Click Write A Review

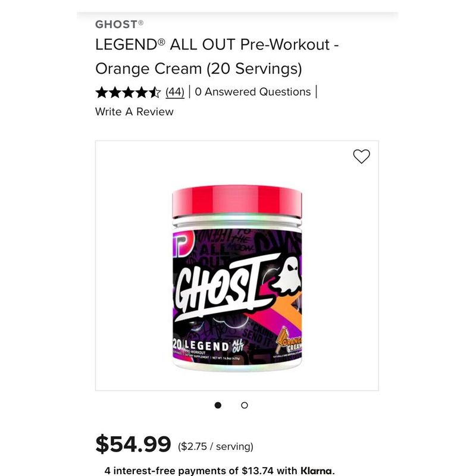coord(134,112)
